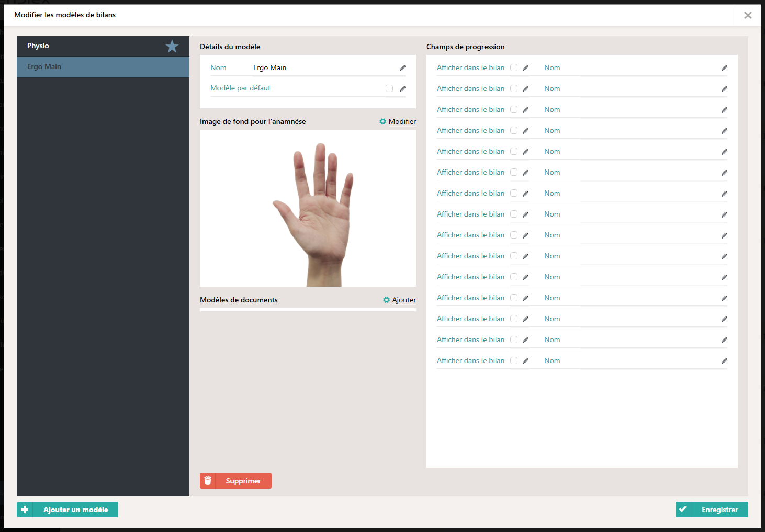Edit the ninth progression field's Nom via right pencil

pyautogui.click(x=724, y=235)
